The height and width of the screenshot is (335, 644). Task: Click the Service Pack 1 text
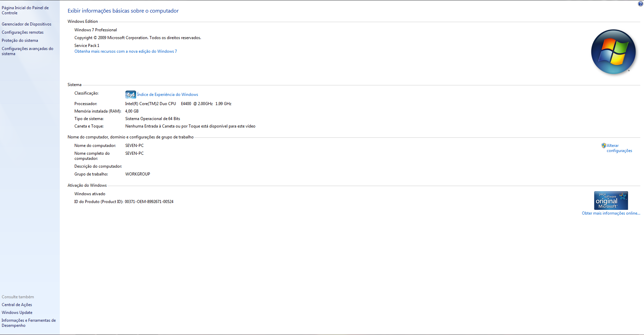pos(87,46)
